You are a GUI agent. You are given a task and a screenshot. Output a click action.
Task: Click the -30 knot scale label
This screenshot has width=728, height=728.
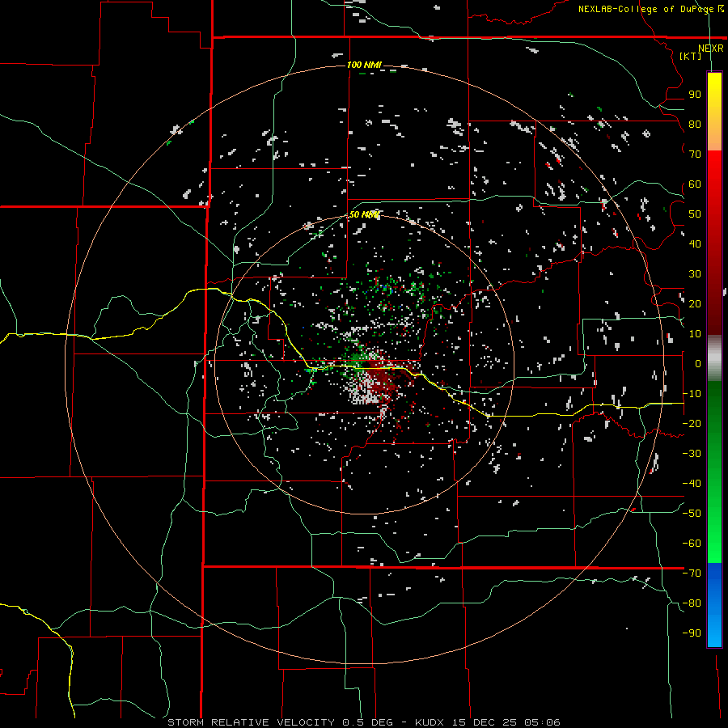tap(692, 454)
